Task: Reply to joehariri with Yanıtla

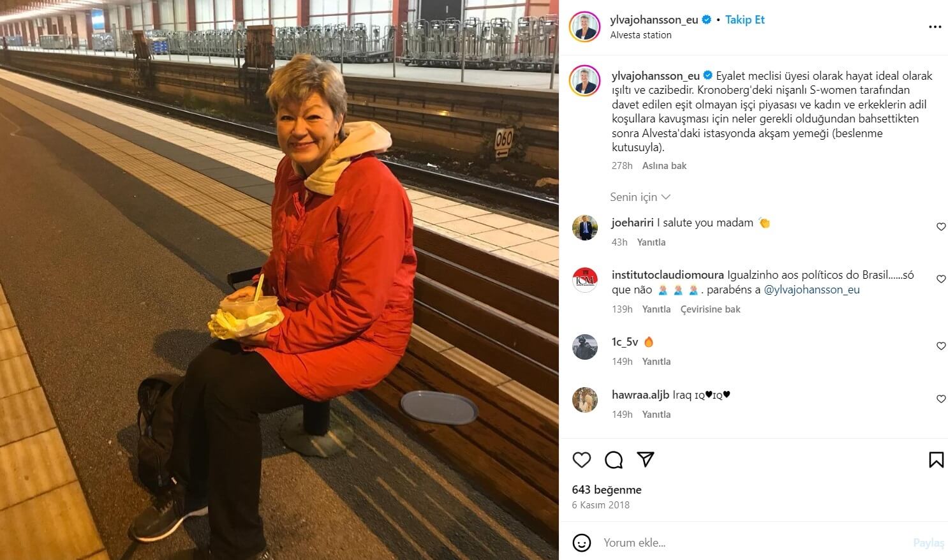Action: (x=651, y=242)
